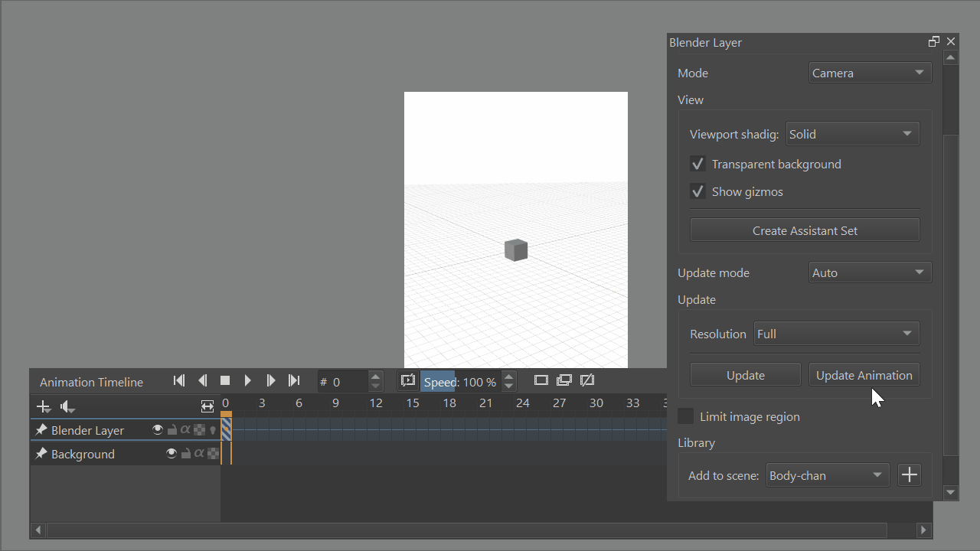Open the audio options menu in timeline

point(68,406)
